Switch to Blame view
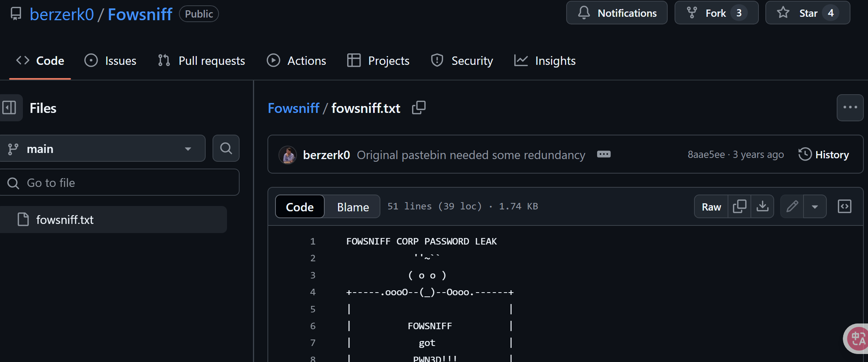The width and height of the screenshot is (868, 362). point(353,207)
